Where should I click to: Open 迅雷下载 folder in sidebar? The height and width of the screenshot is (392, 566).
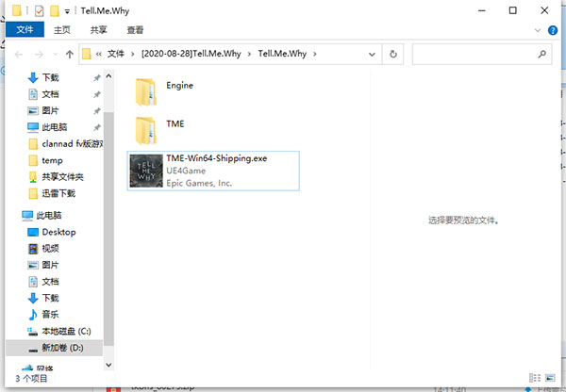[x=58, y=194]
